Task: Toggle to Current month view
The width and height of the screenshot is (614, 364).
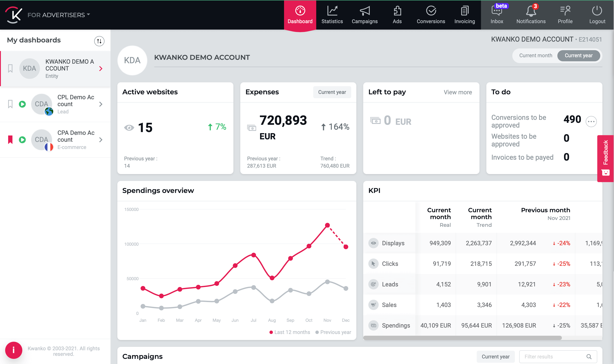Action: [536, 56]
